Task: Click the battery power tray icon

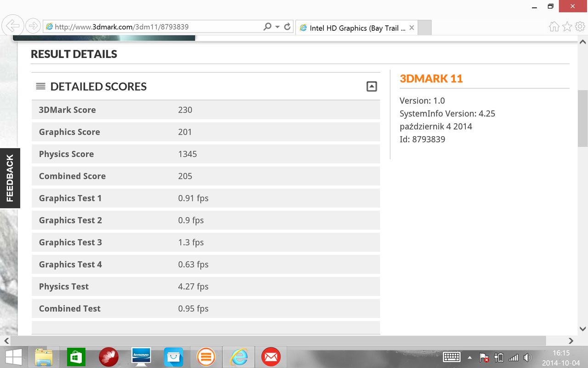Action: (x=499, y=357)
